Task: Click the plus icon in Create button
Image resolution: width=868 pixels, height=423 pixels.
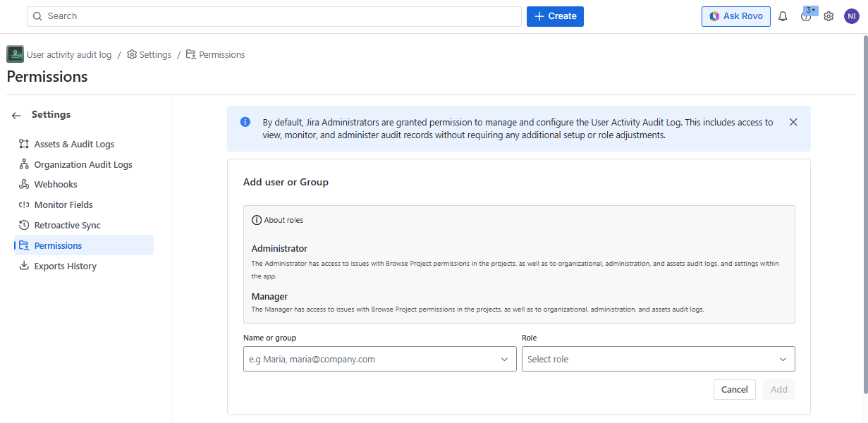Action: (x=539, y=16)
